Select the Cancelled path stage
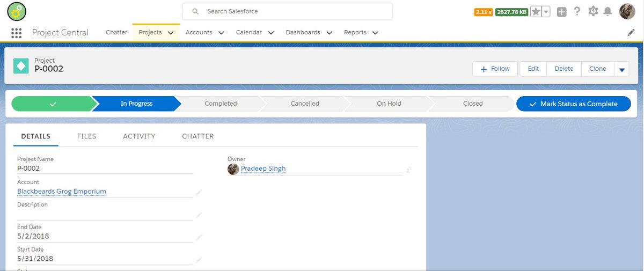 click(305, 104)
